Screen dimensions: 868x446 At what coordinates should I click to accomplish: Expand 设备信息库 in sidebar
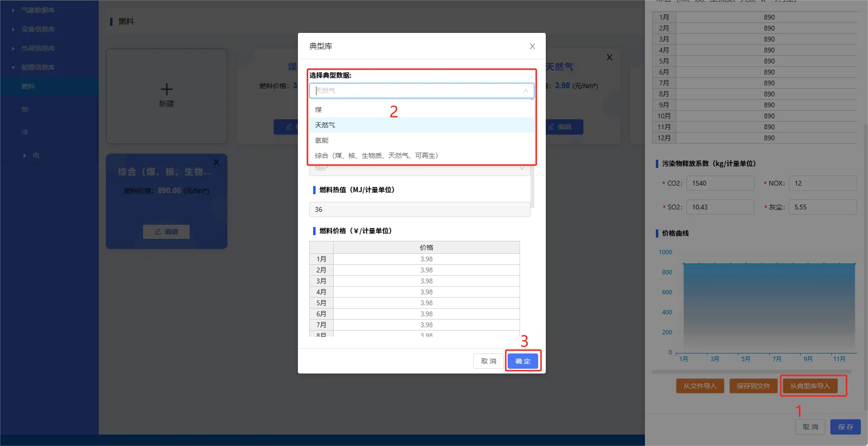(x=13, y=29)
